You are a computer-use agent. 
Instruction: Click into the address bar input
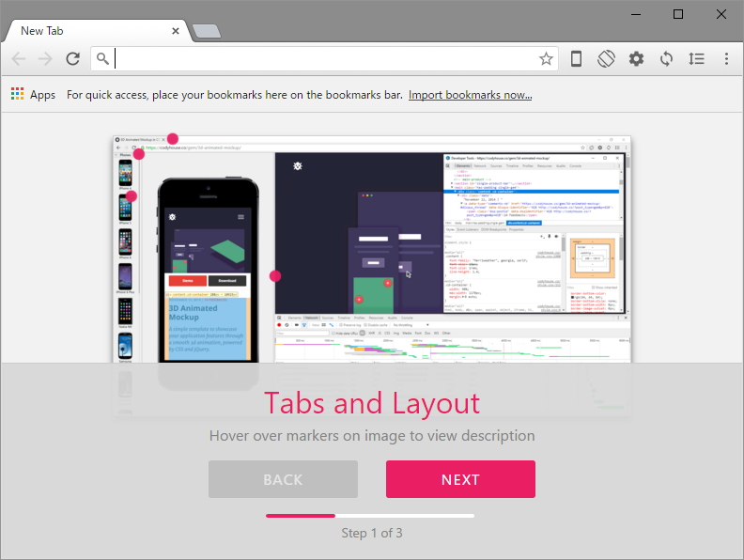pos(325,59)
